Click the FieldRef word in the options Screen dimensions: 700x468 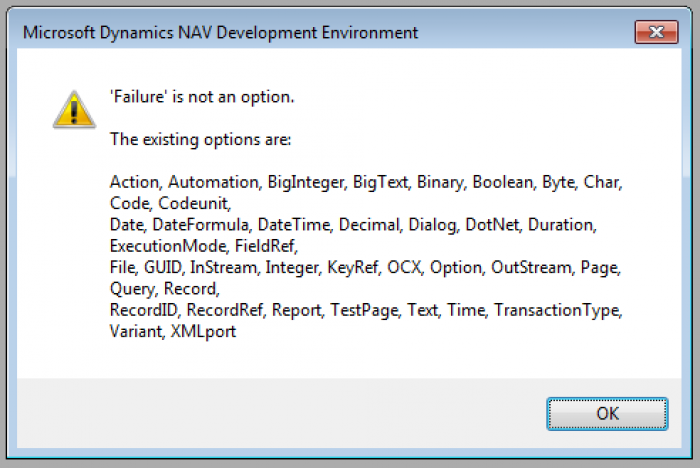[x=266, y=246]
